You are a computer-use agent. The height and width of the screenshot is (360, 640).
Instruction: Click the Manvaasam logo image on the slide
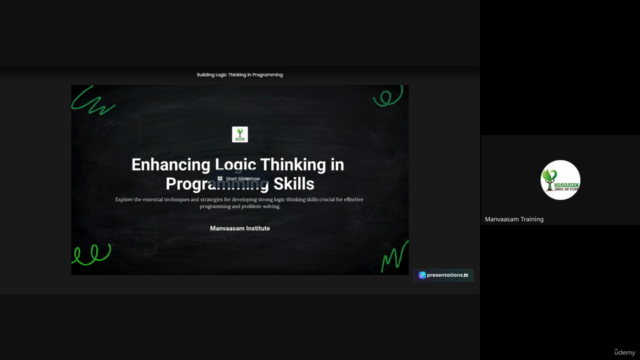240,134
